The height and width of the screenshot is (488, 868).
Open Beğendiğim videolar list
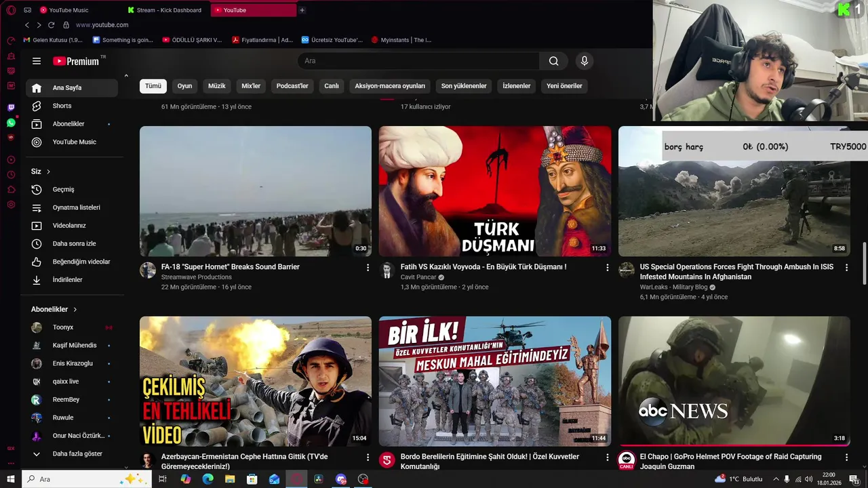point(72,262)
